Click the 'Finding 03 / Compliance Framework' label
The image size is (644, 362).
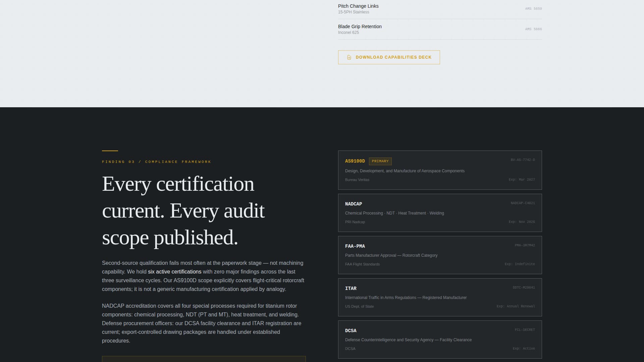click(157, 162)
